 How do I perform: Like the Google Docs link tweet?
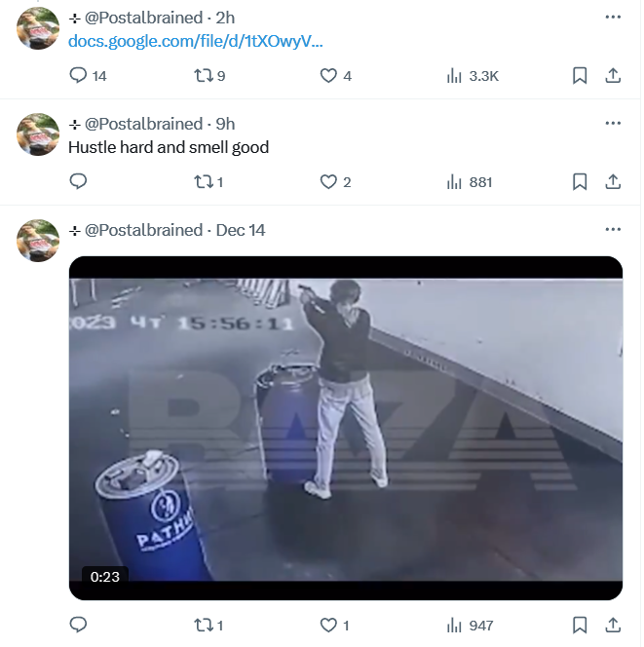336,76
